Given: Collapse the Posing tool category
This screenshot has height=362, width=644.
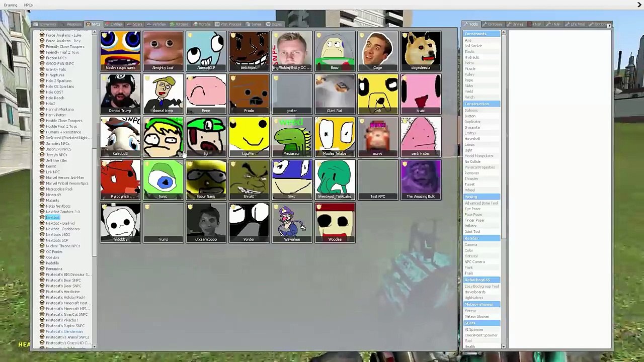Looking at the screenshot, I should click(481, 197).
